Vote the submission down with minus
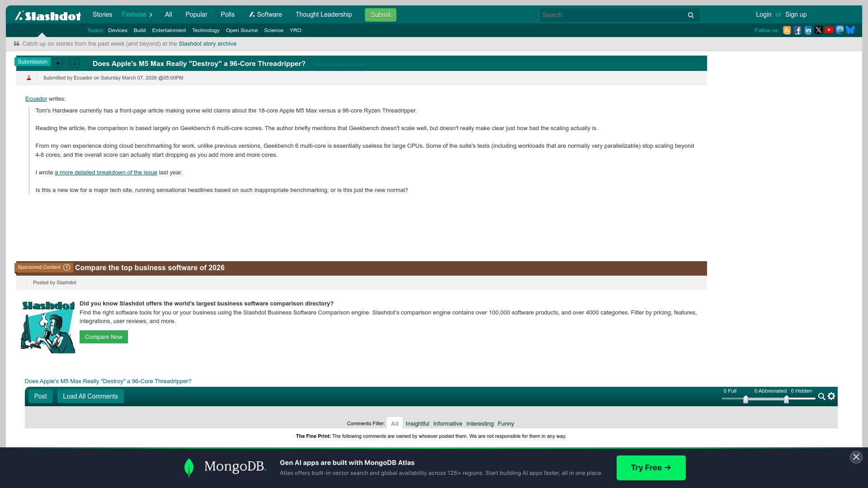This screenshot has width=868, height=488. pyautogui.click(x=75, y=64)
